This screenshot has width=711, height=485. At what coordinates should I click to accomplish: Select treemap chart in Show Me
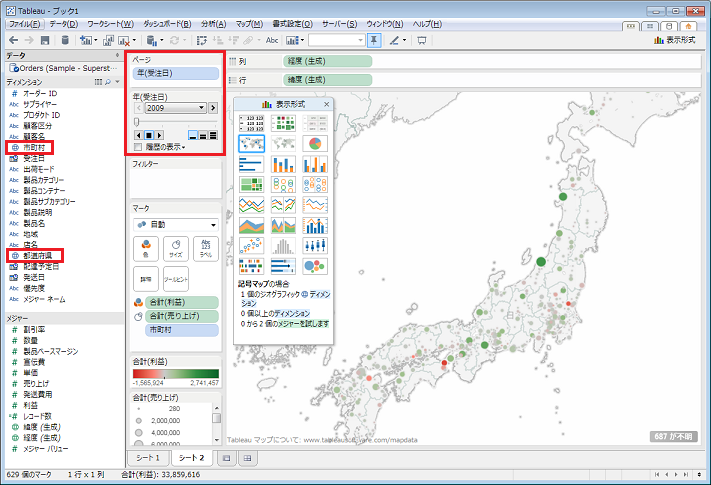[x=251, y=184]
